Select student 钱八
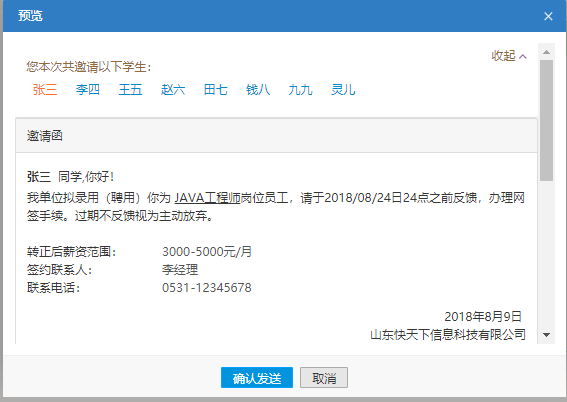This screenshot has width=567, height=402. point(258,89)
